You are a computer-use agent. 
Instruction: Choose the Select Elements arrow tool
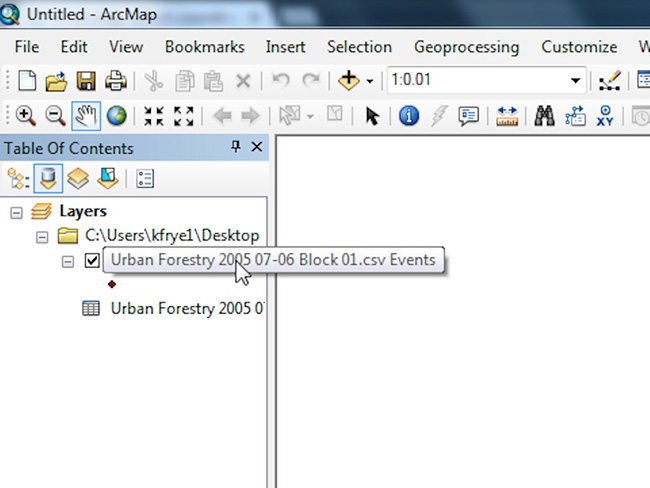click(x=372, y=116)
